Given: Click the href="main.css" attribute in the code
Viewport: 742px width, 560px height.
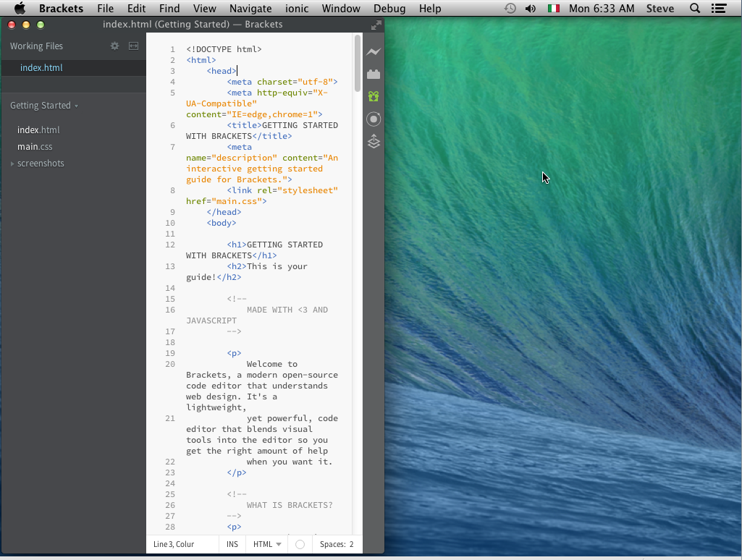Looking at the screenshot, I should [x=226, y=201].
